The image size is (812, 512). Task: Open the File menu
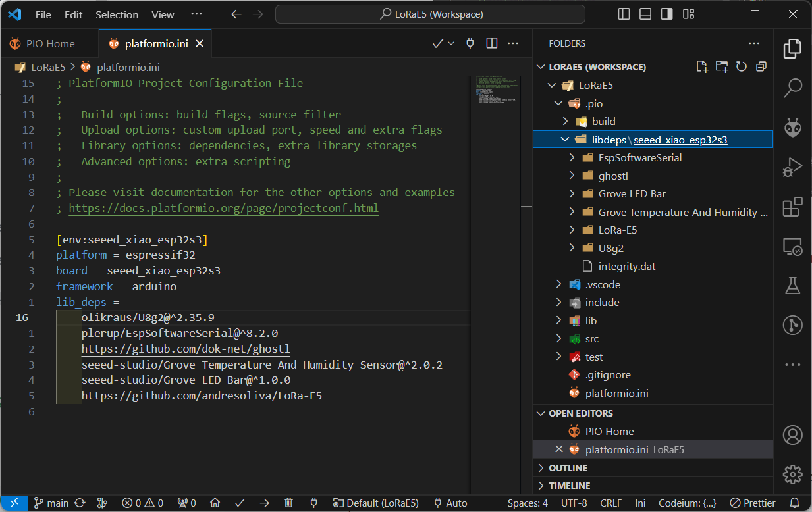click(43, 14)
